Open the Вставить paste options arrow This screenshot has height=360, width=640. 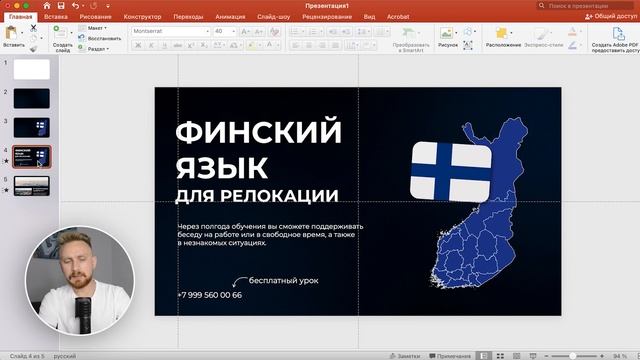[x=22, y=33]
